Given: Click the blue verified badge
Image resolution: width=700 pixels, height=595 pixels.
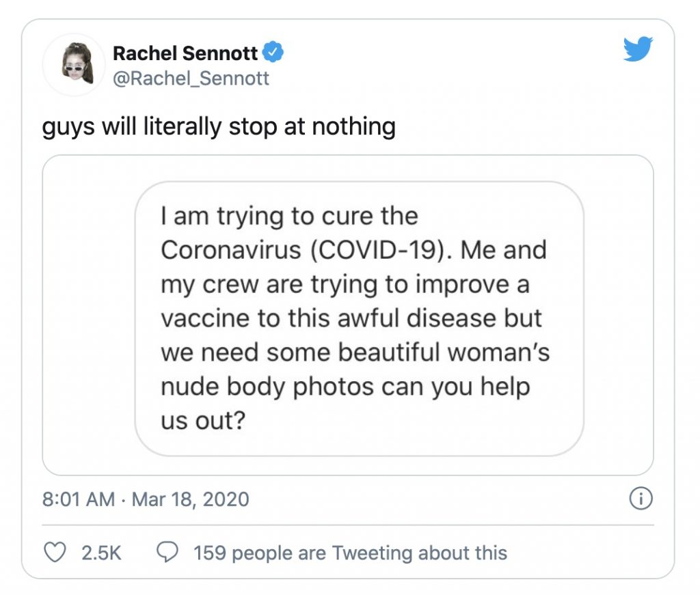Looking at the screenshot, I should (274, 52).
